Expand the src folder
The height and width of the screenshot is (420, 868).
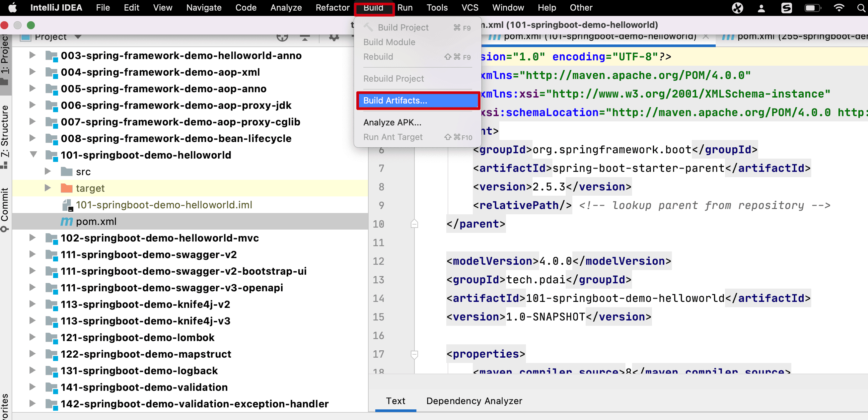tap(48, 172)
